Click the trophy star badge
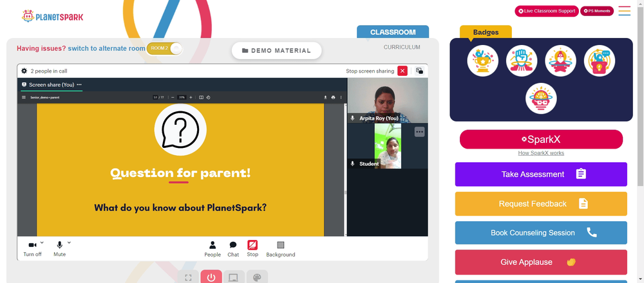 click(482, 60)
